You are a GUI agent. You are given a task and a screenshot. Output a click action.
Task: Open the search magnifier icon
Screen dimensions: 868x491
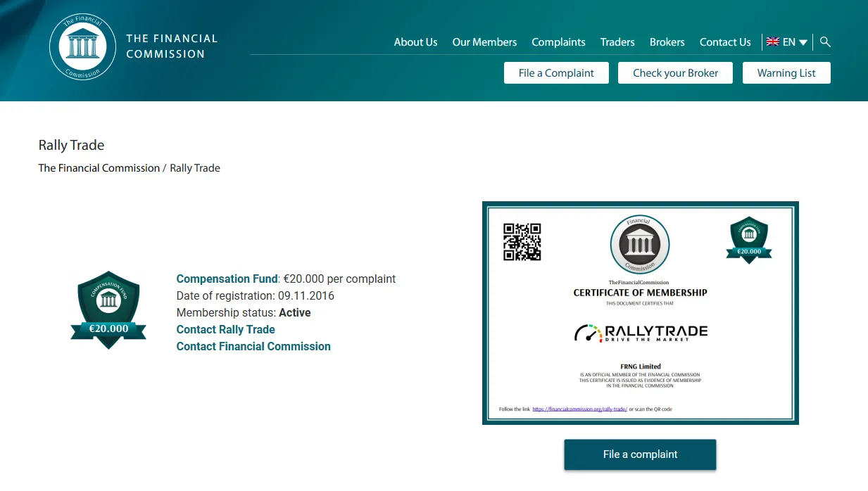point(826,42)
